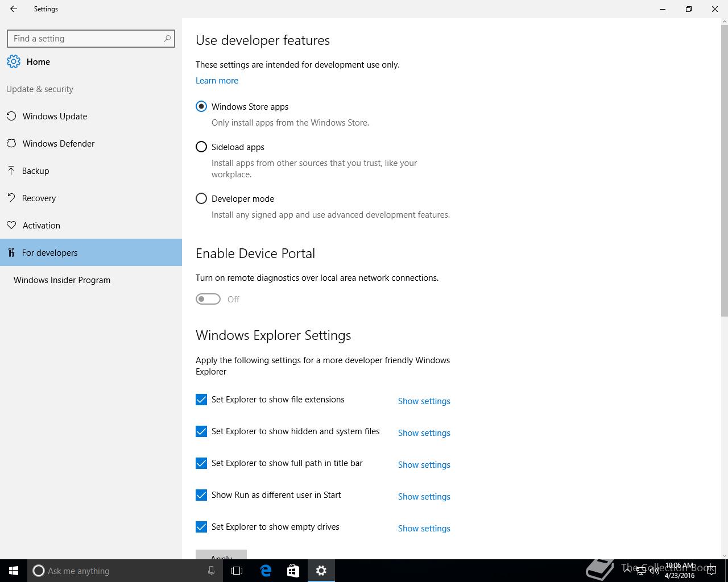Click the Recovery history icon
The image size is (728, 582).
[11, 198]
